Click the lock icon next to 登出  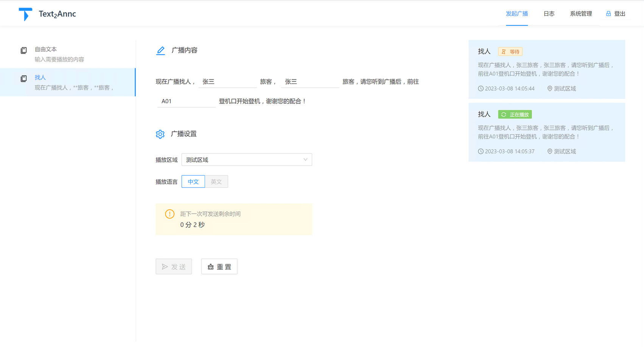608,13
